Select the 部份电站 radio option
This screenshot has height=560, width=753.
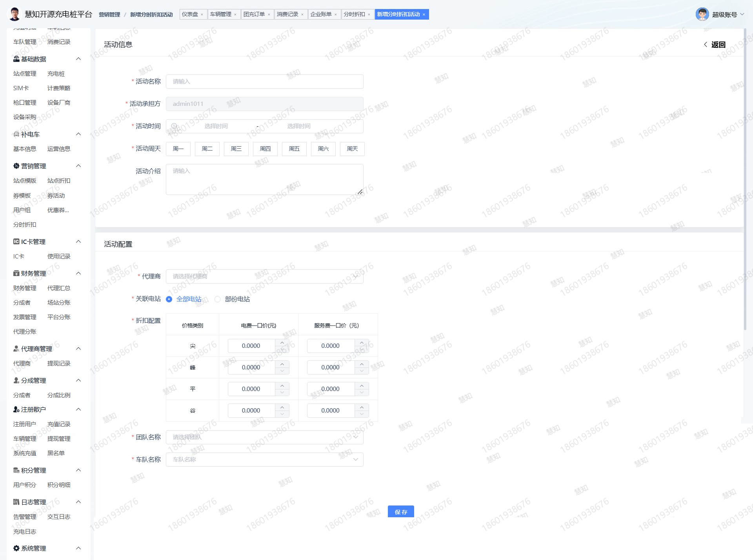pyautogui.click(x=218, y=299)
